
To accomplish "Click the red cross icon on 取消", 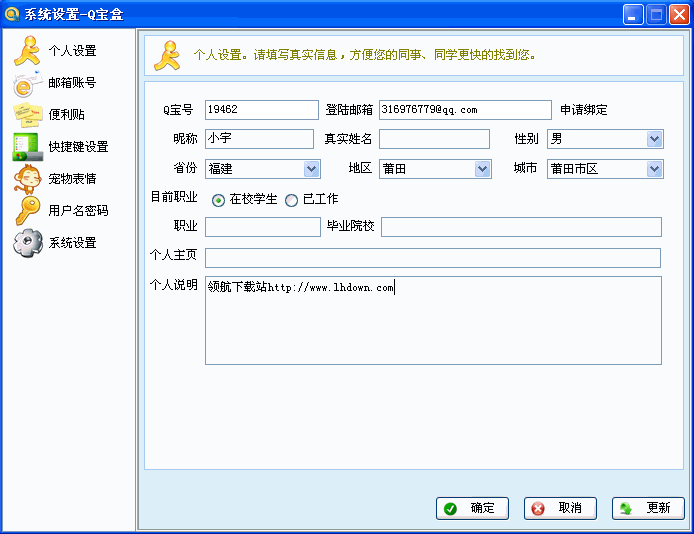I will [x=538, y=509].
